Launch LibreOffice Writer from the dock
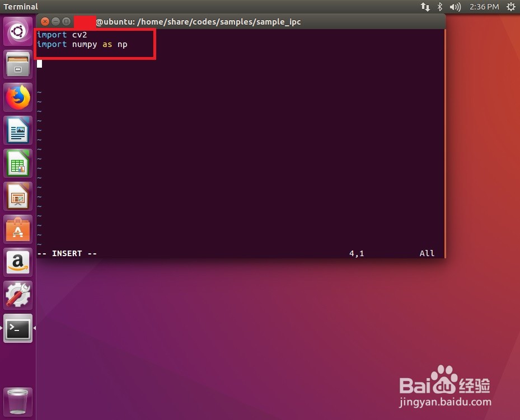The height and width of the screenshot is (420, 520). [x=18, y=130]
